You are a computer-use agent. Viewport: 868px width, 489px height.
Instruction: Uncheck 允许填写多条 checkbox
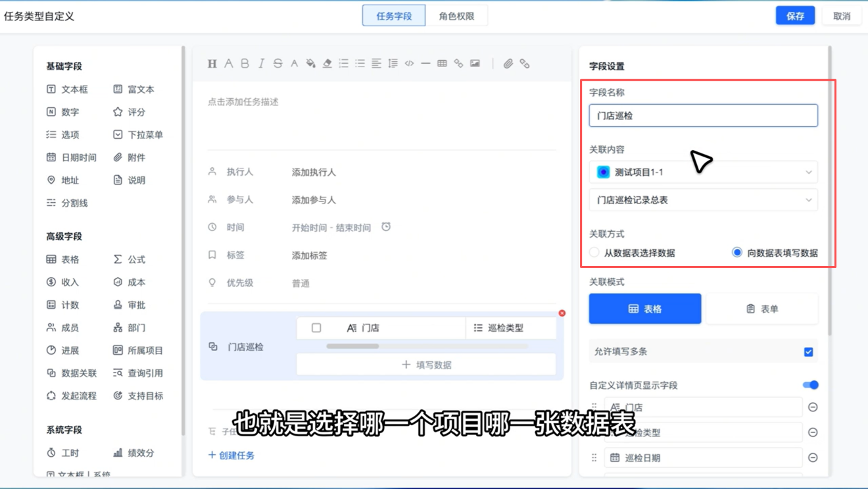(809, 352)
